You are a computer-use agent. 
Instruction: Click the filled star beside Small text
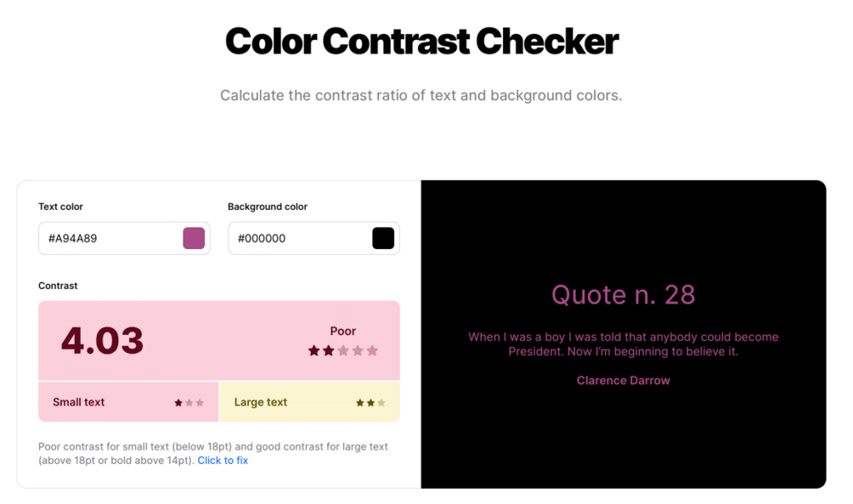click(178, 402)
